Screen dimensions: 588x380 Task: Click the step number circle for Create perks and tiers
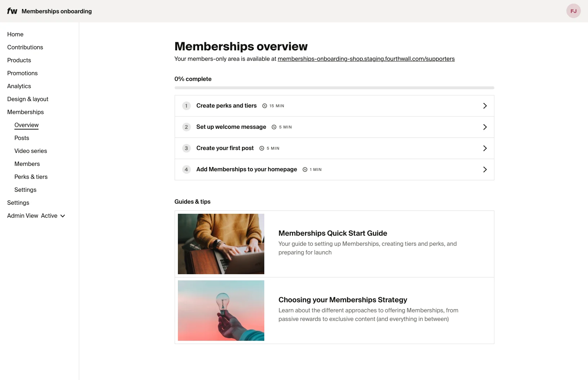coord(186,106)
